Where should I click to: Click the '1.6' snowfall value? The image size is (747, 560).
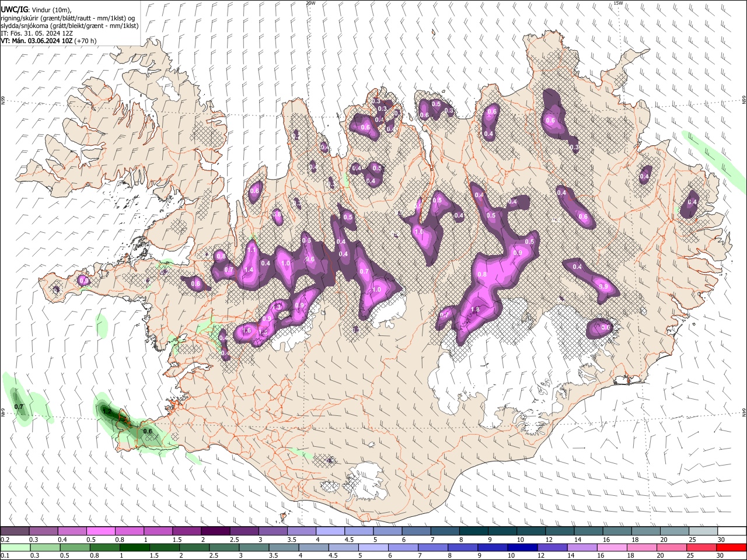pos(246,330)
